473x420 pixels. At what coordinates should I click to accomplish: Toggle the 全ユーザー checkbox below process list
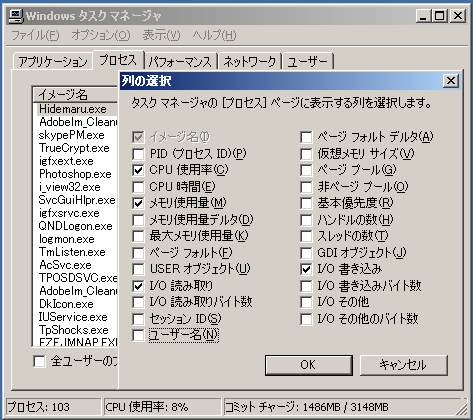point(39,361)
